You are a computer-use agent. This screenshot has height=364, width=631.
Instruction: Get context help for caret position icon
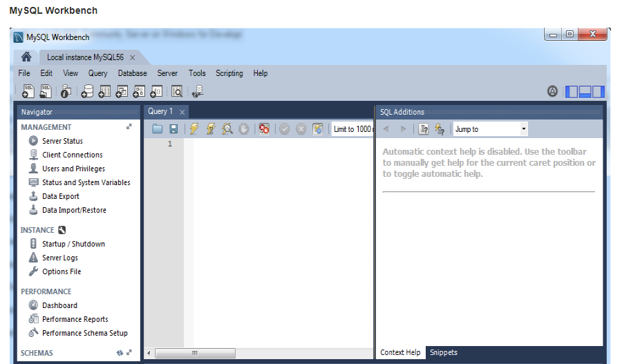point(424,128)
